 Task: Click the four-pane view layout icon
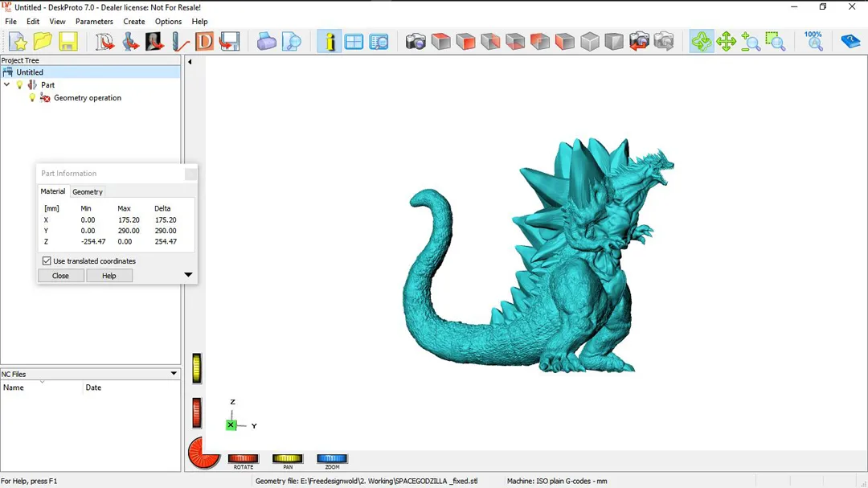[x=354, y=42]
